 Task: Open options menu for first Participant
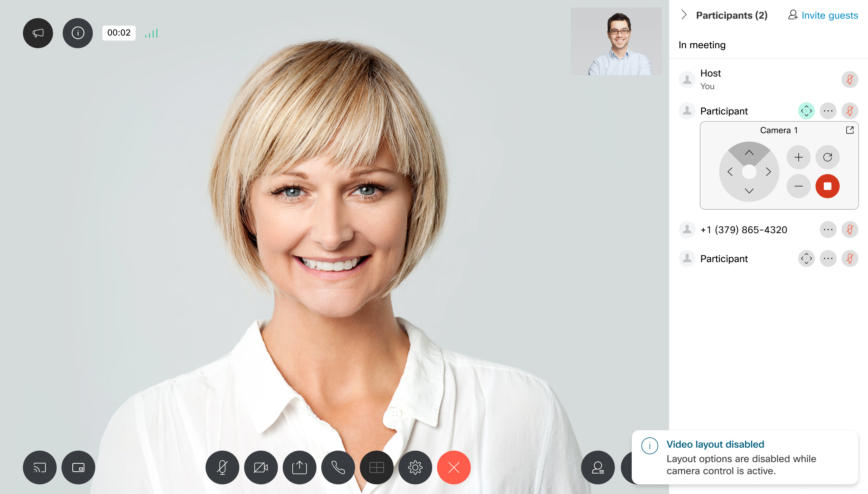pos(829,111)
